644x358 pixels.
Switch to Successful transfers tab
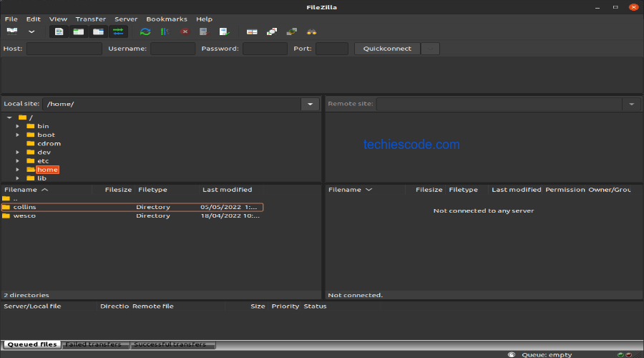[x=172, y=344]
